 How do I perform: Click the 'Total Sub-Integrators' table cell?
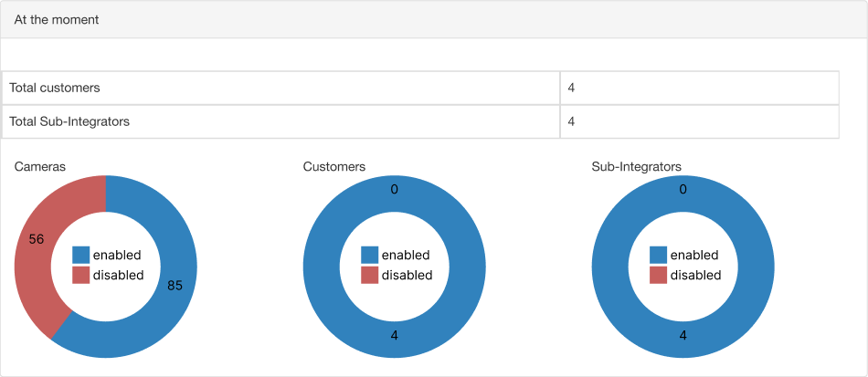point(281,121)
